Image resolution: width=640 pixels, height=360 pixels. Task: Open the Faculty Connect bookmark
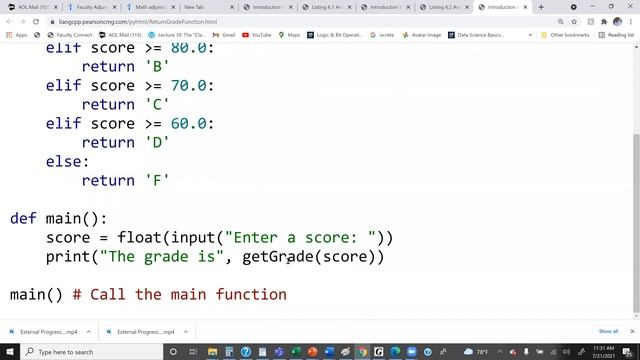[x=69, y=35]
